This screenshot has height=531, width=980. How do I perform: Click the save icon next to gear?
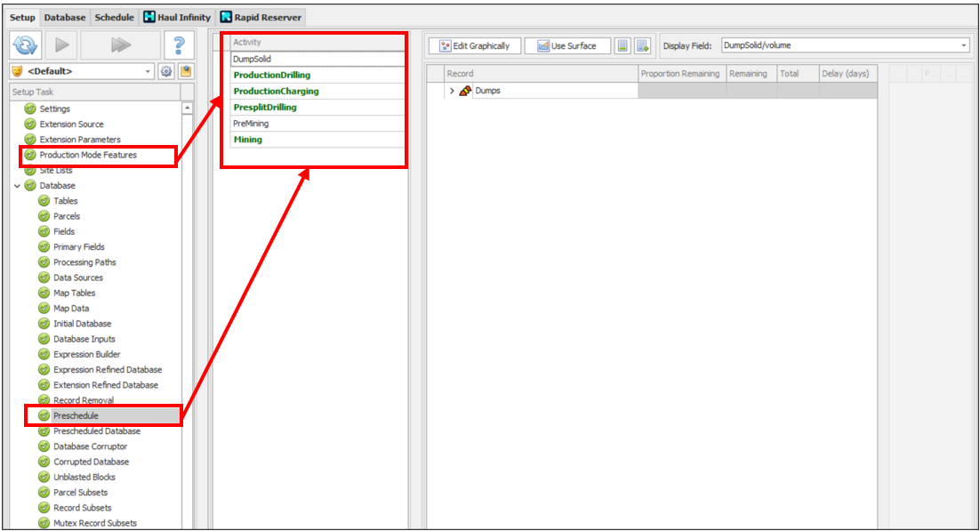coord(185,71)
